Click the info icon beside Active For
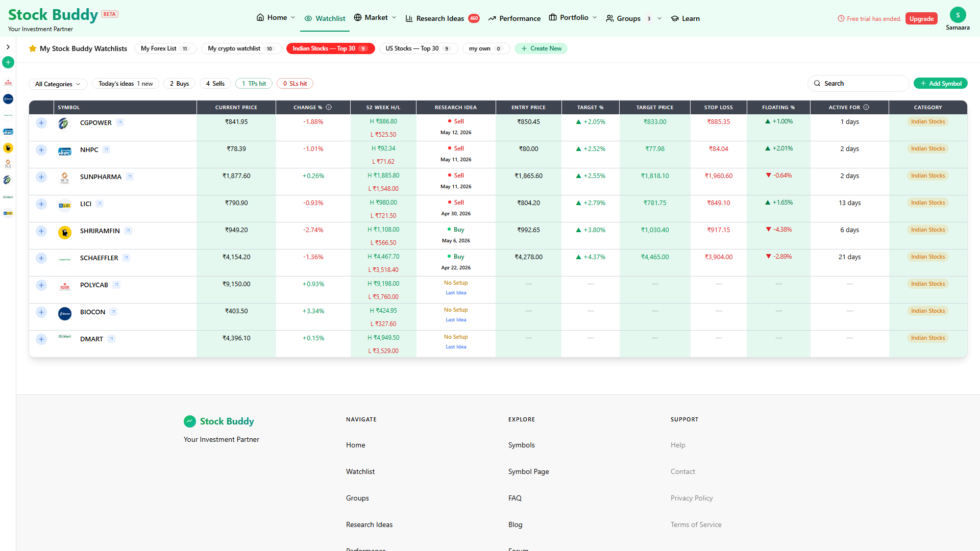 click(x=866, y=107)
